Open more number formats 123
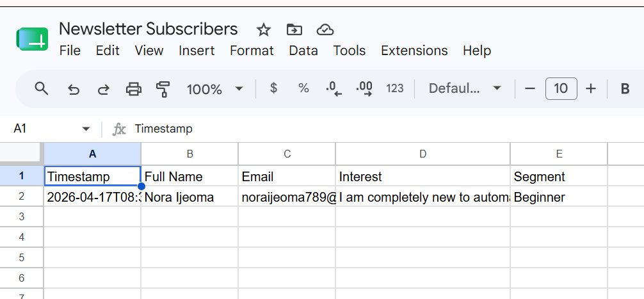 pyautogui.click(x=395, y=88)
